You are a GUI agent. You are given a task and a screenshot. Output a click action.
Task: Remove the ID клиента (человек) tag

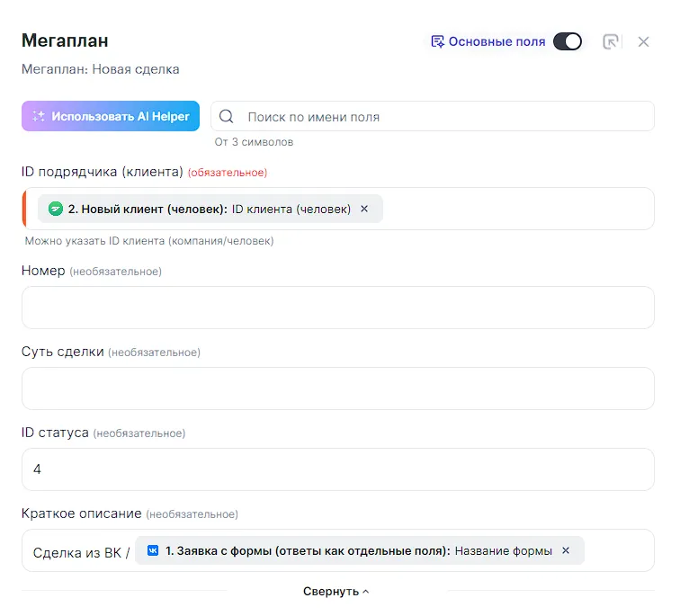pos(364,209)
